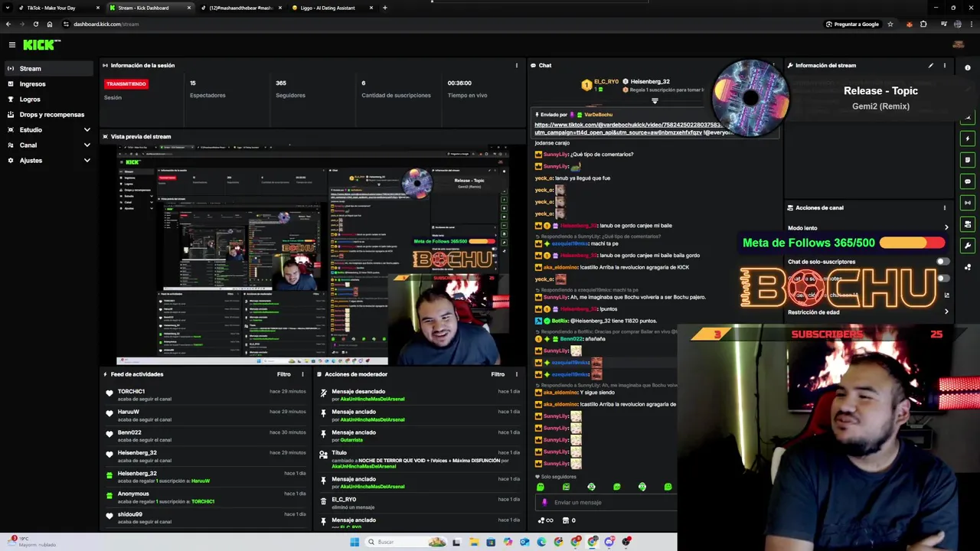
Task: Expand the Estudio sidebar section
Action: click(x=87, y=129)
